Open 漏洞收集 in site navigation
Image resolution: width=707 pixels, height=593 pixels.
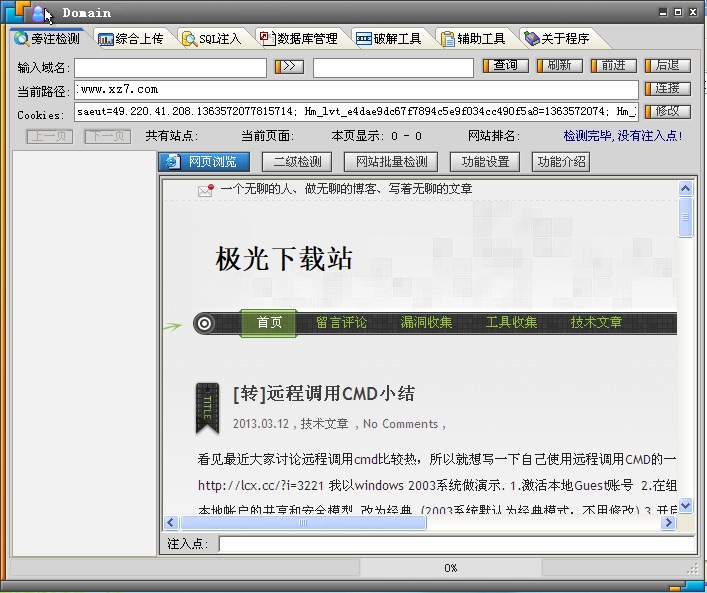[427, 323]
